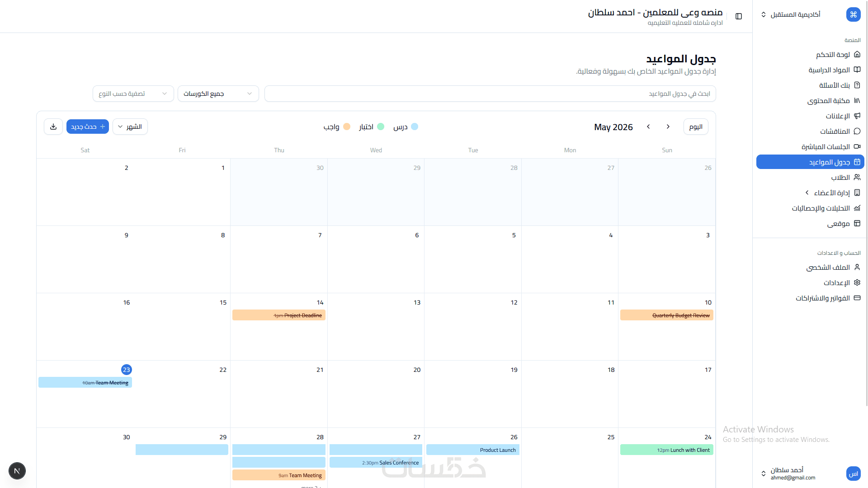The image size is (868, 488).
Task: Click the واجب orange legend dot
Action: [347, 127]
